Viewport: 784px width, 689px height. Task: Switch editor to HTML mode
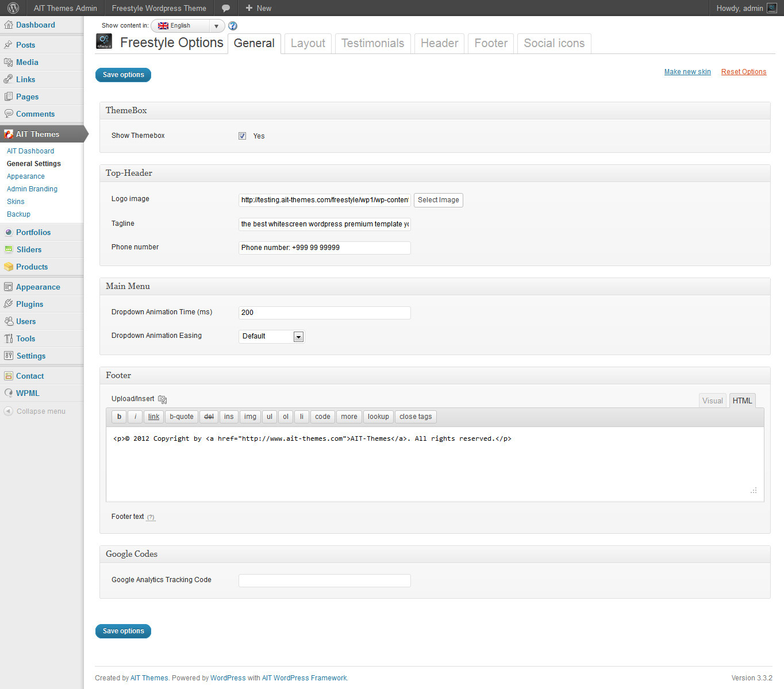tap(742, 401)
